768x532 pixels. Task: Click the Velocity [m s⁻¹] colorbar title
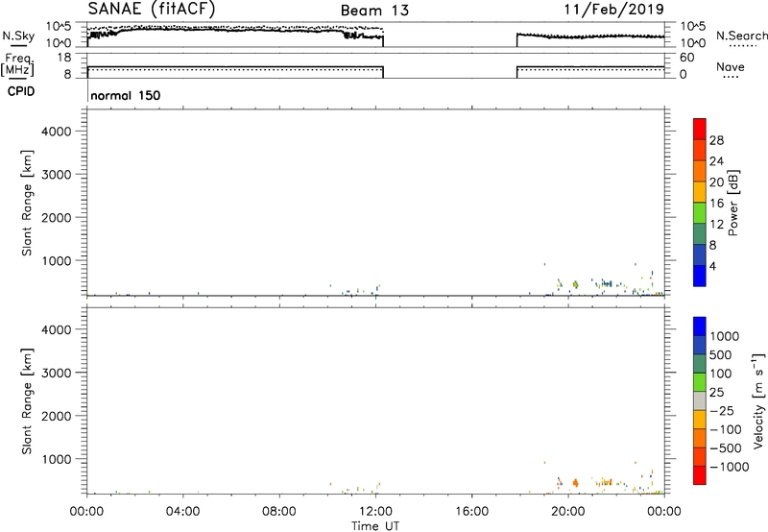pyautogui.click(x=758, y=400)
